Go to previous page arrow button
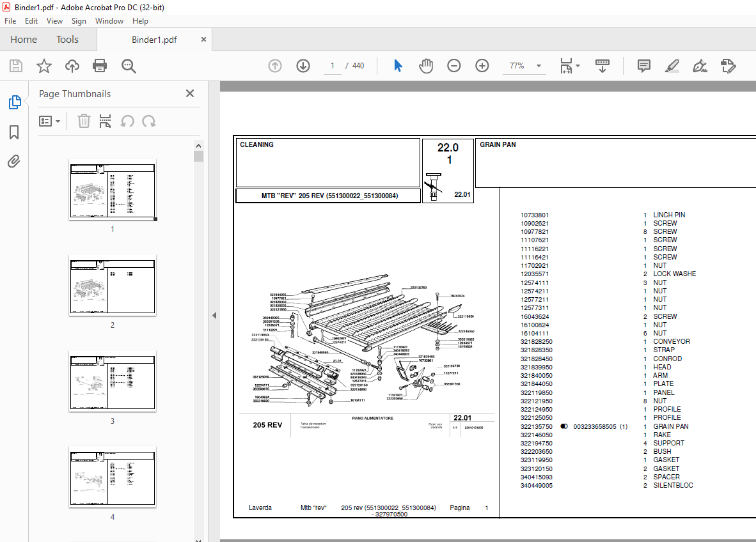Image resolution: width=756 pixels, height=542 pixels. pos(275,66)
